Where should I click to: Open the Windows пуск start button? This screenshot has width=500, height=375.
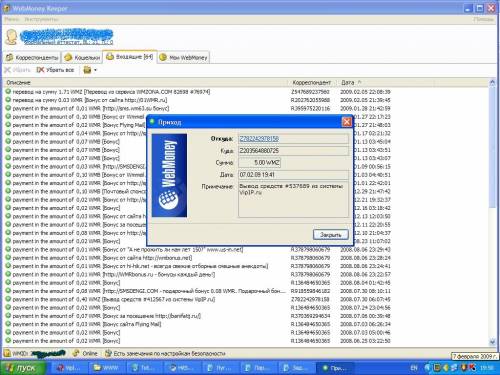pos(23,368)
